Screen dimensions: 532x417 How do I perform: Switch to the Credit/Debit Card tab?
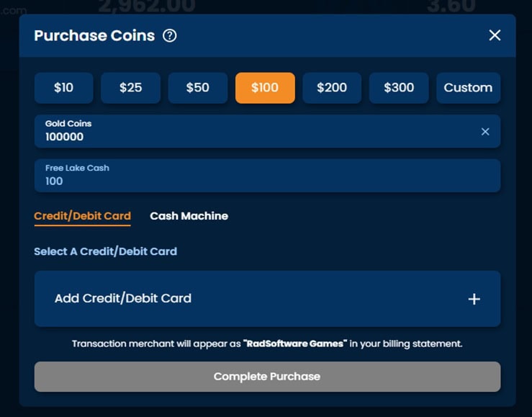[x=83, y=216]
